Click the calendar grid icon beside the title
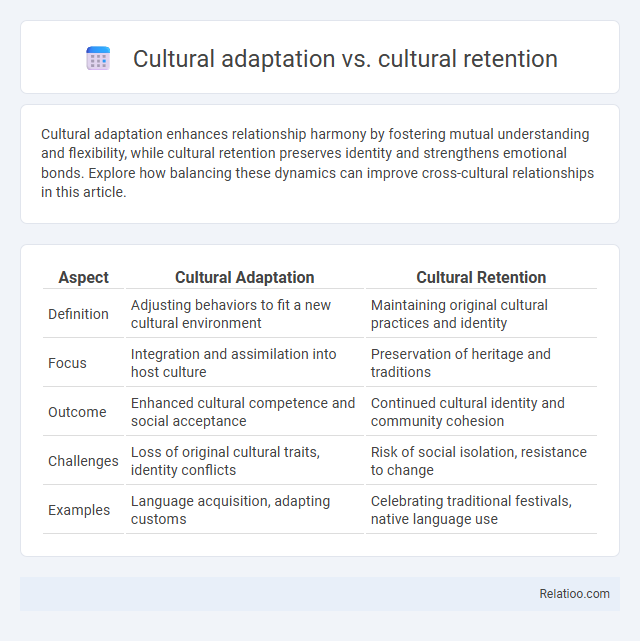The height and width of the screenshot is (641, 640). [x=98, y=58]
